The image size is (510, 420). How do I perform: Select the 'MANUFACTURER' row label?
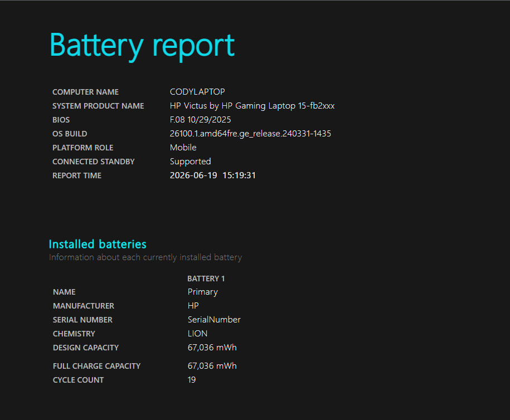(x=84, y=306)
